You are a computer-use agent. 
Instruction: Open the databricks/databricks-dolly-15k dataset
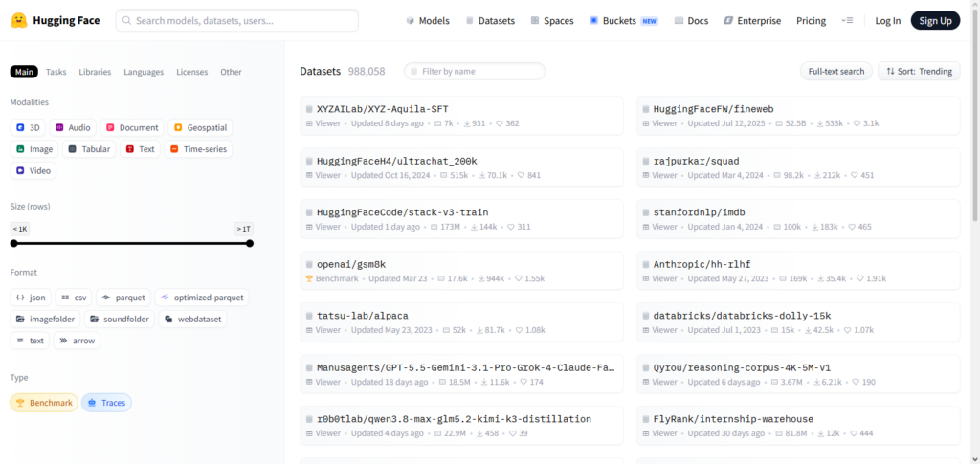point(798,322)
